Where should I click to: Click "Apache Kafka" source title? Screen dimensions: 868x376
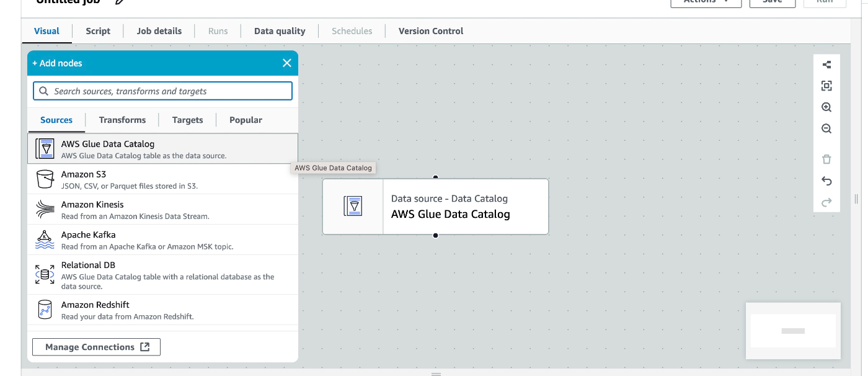pyautogui.click(x=88, y=235)
